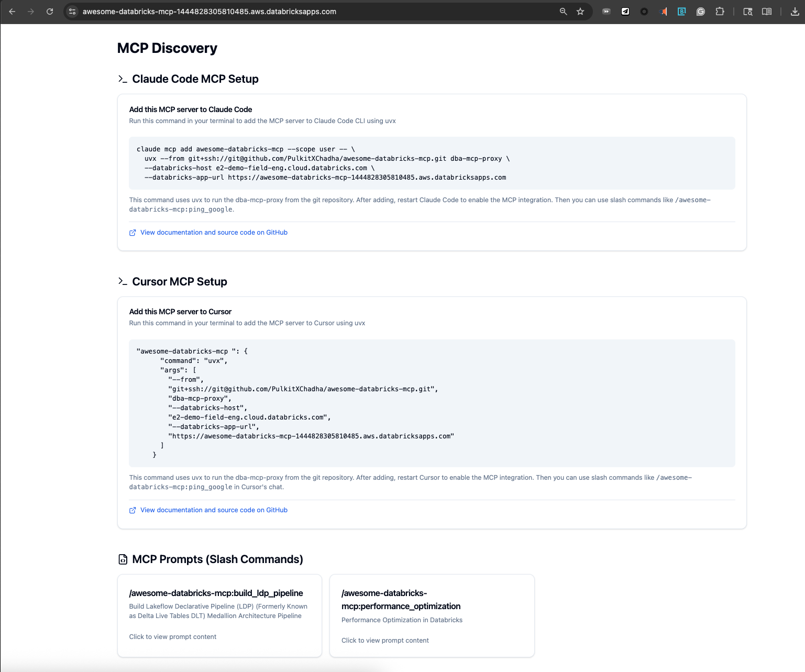This screenshot has width=805, height=672.
Task: Click the bookmark star in the address bar
Action: [580, 11]
